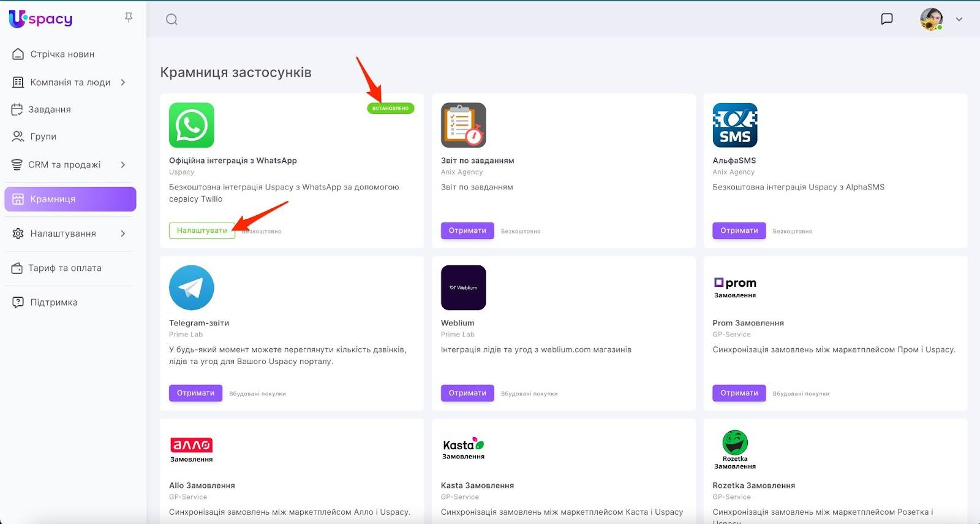
Task: Click the CRM database stack icon
Action: click(x=17, y=164)
